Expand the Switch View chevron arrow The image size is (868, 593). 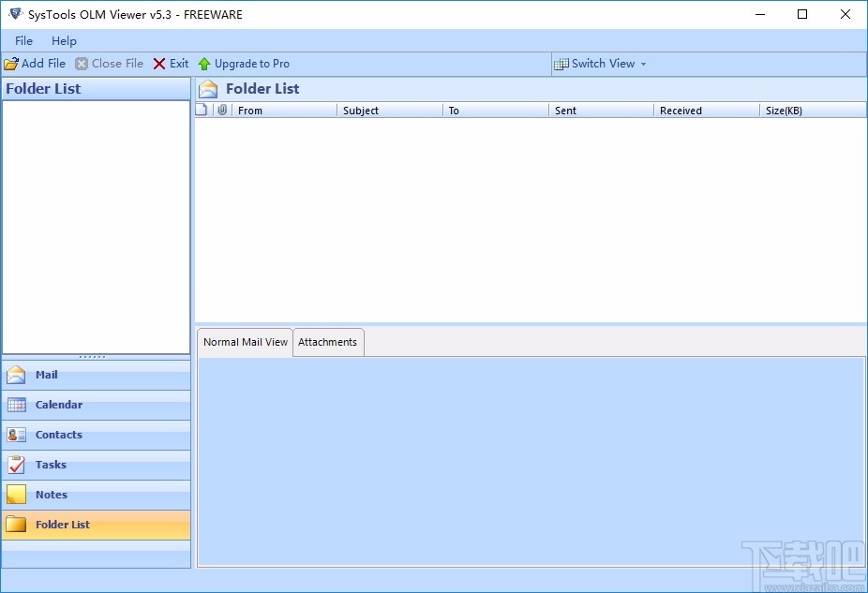coord(642,64)
